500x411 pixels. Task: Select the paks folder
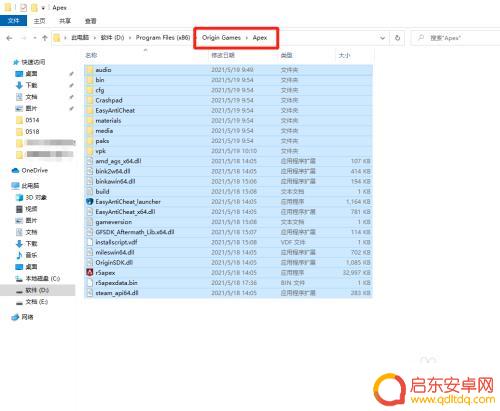(x=228, y=141)
